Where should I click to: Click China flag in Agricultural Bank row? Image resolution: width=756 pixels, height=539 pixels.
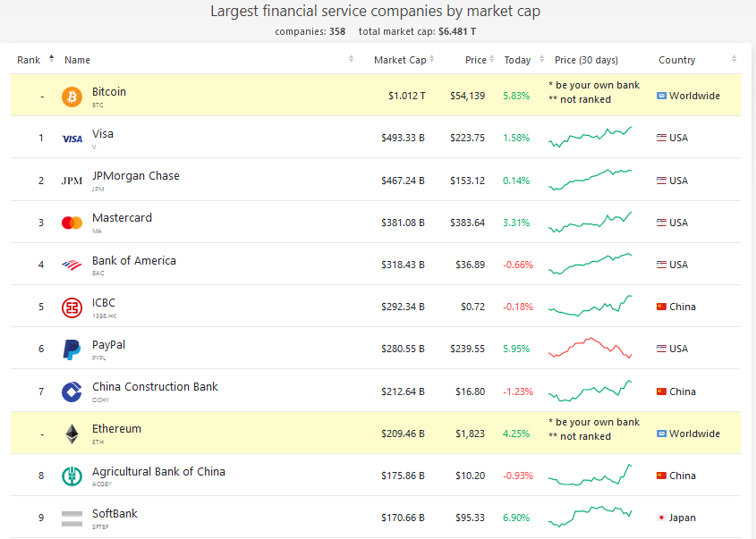click(661, 476)
